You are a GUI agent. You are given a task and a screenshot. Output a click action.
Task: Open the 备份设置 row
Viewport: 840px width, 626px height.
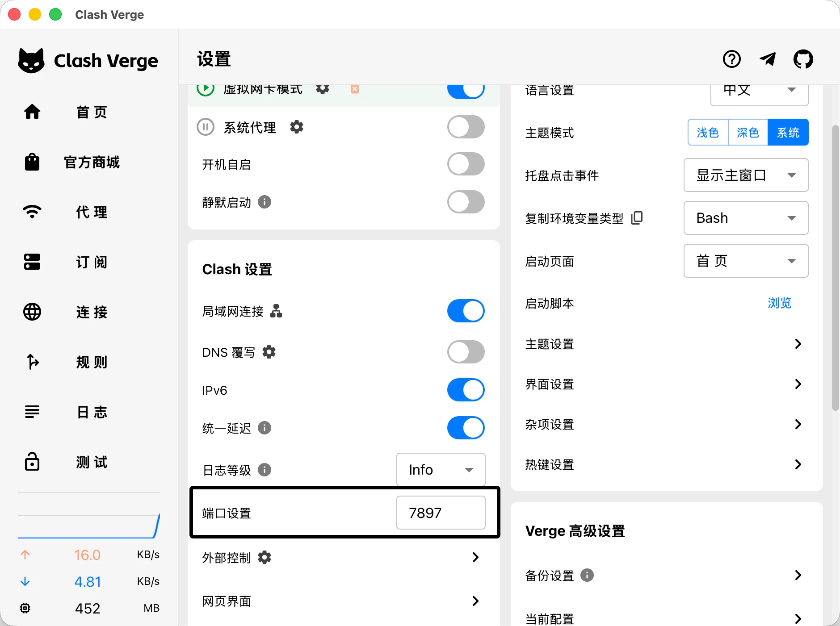coord(667,575)
